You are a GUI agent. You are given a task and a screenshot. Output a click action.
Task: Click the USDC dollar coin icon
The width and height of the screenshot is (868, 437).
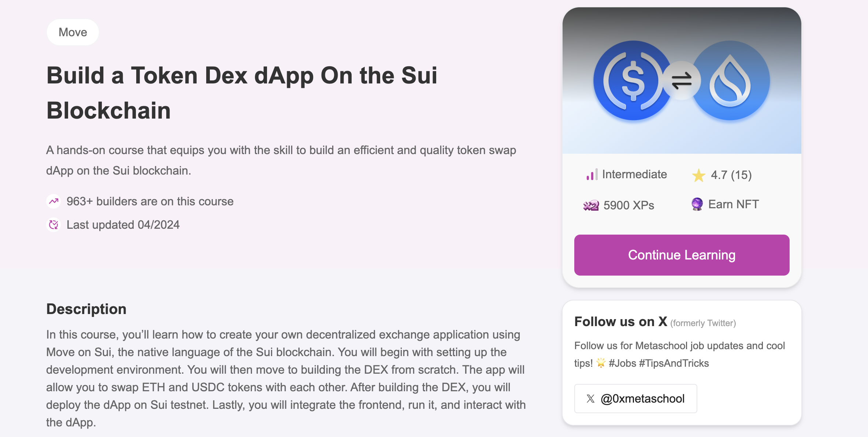pyautogui.click(x=633, y=81)
